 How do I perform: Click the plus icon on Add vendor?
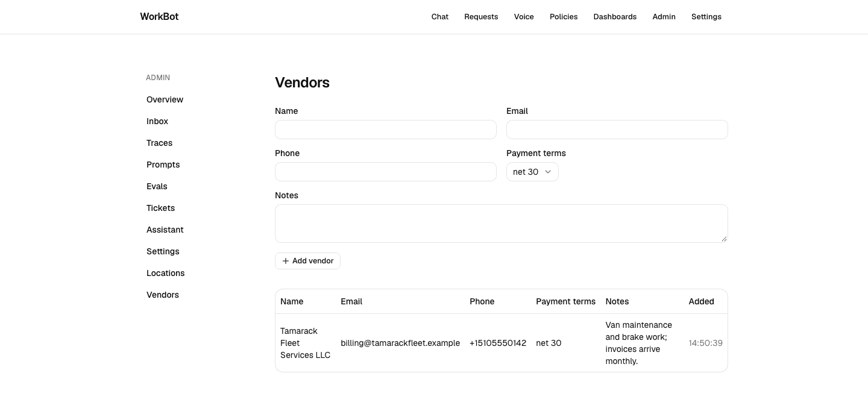(x=286, y=261)
